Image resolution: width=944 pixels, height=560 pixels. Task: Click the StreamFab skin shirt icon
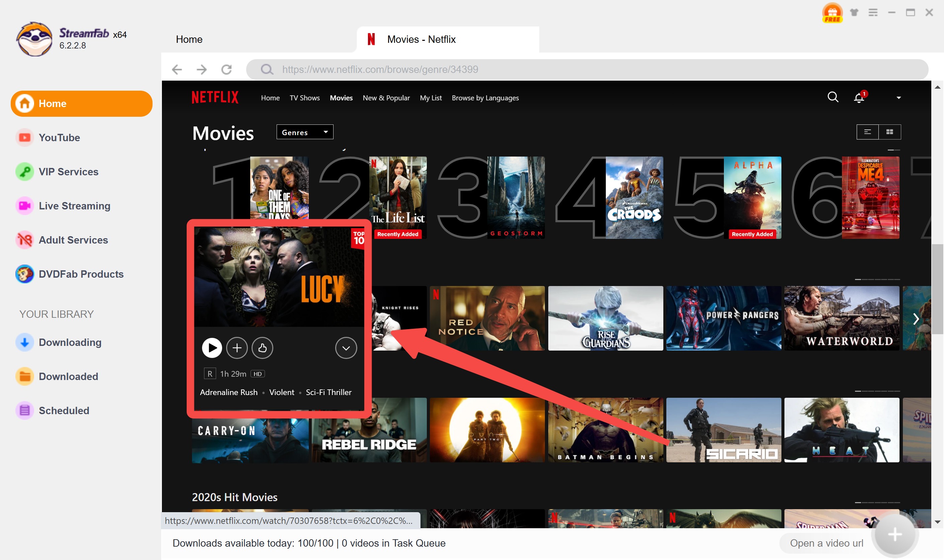854,12
